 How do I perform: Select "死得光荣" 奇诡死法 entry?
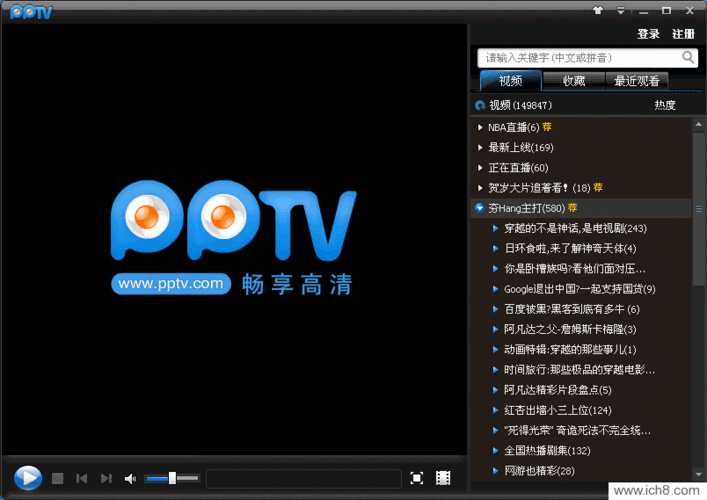pyautogui.click(x=577, y=431)
